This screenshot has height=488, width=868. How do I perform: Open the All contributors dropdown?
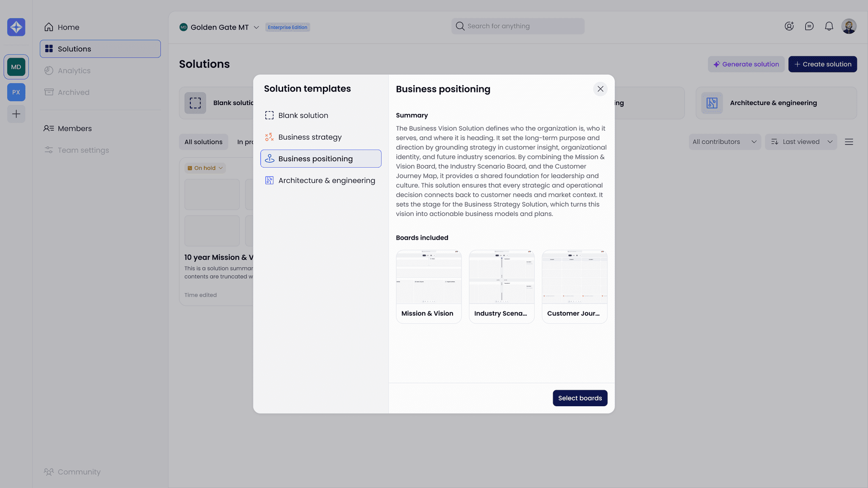724,142
